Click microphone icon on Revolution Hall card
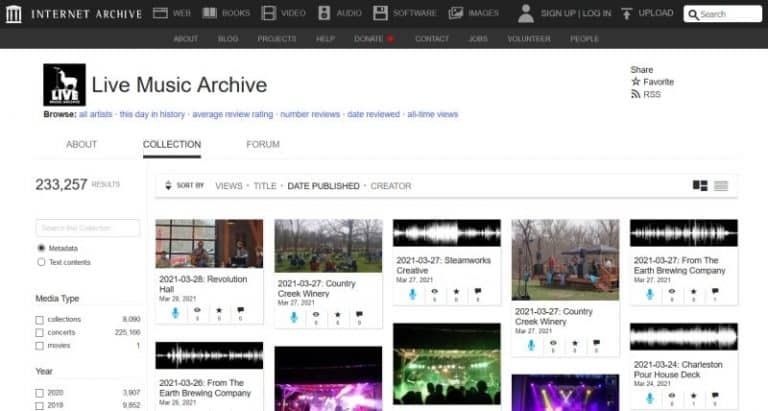The width and height of the screenshot is (768, 411). (x=175, y=313)
